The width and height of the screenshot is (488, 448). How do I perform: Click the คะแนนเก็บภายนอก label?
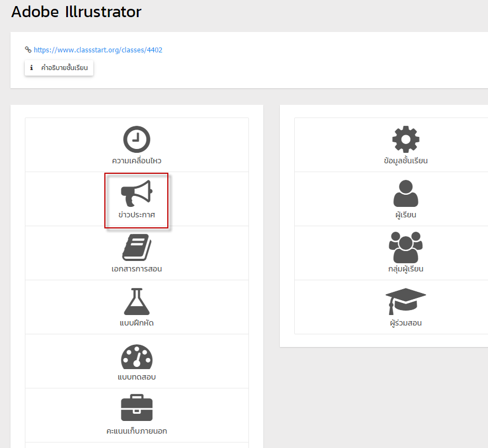pyautogui.click(x=136, y=431)
